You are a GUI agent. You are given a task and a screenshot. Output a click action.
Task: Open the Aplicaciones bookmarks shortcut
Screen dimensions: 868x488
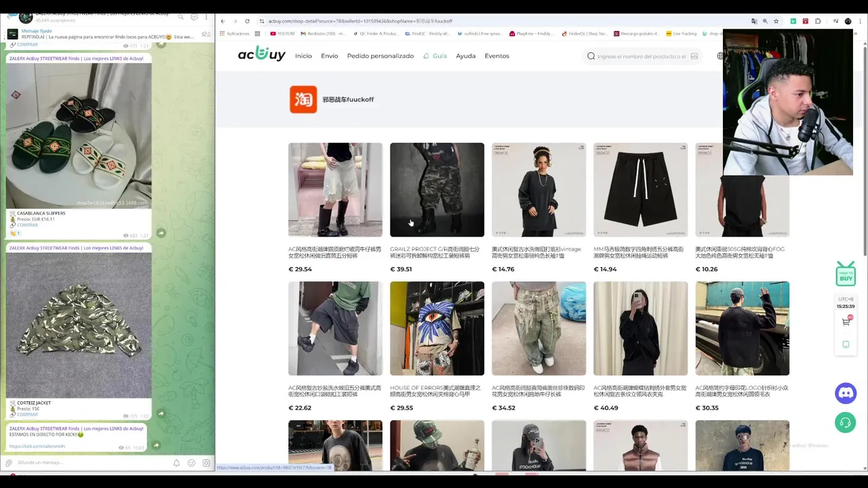(x=235, y=33)
